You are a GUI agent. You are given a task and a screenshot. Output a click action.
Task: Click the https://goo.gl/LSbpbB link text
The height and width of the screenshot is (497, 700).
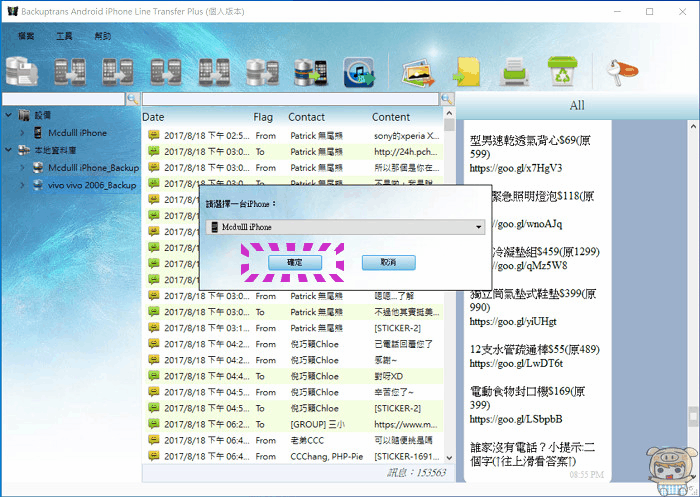(516, 419)
